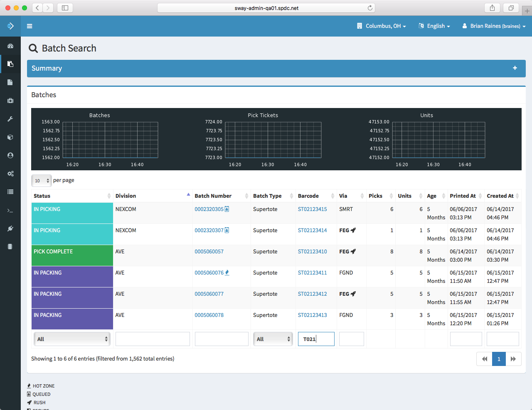Open the single document sidebar icon
This screenshot has height=410, width=532.
[x=10, y=82]
